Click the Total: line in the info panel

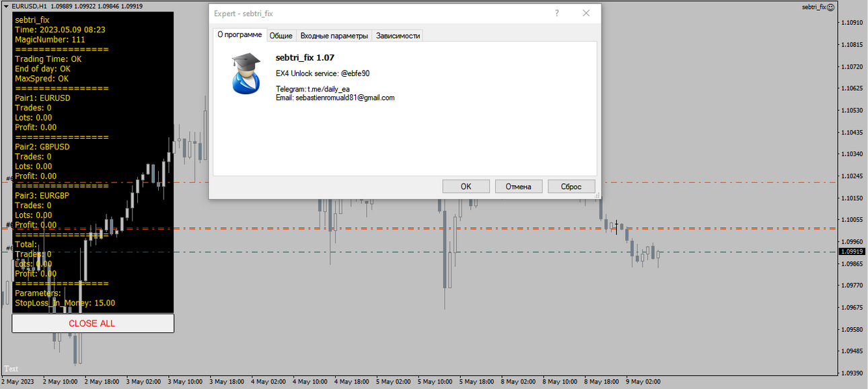click(26, 244)
